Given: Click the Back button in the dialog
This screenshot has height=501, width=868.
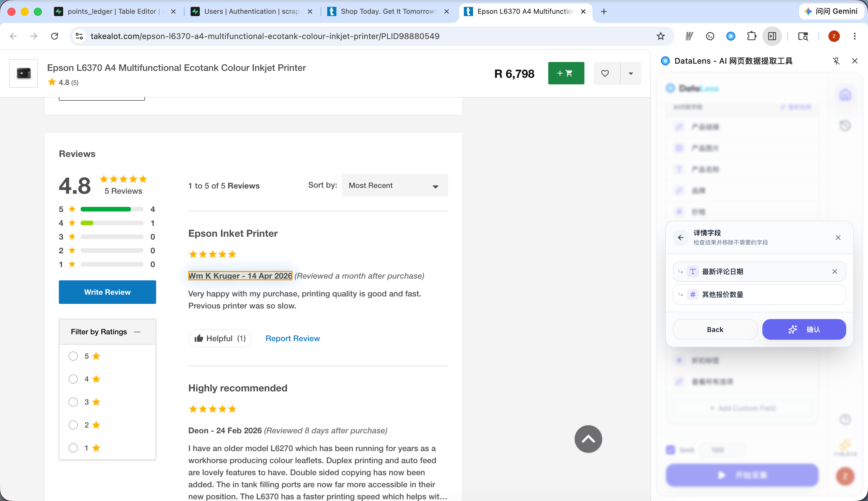Looking at the screenshot, I should click(x=715, y=329).
